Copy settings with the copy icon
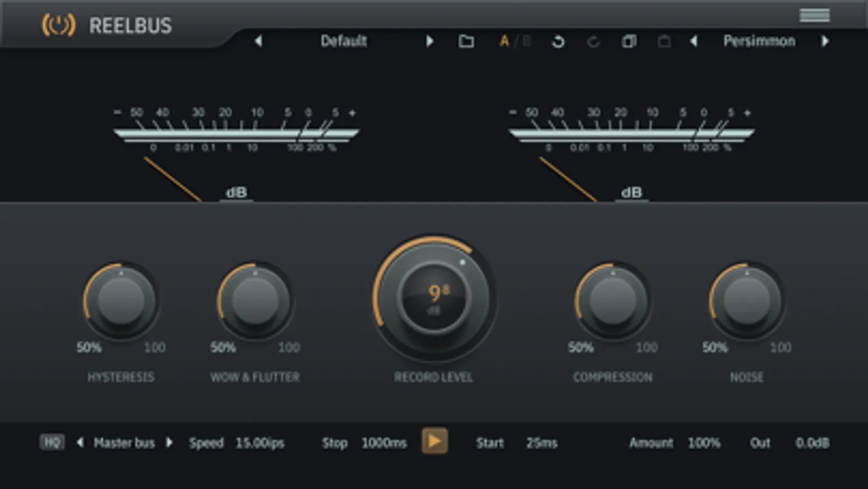Screen dimensions: 868x489 [629, 41]
